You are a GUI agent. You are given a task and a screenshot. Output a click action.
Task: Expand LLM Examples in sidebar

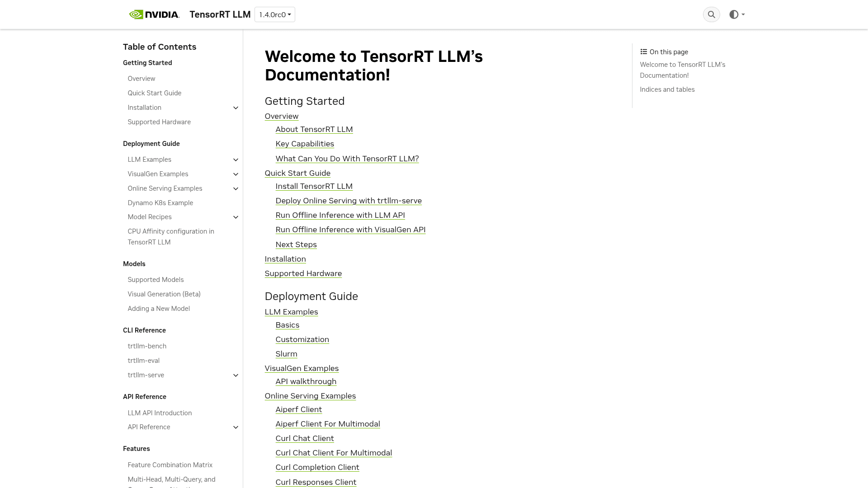(x=236, y=160)
